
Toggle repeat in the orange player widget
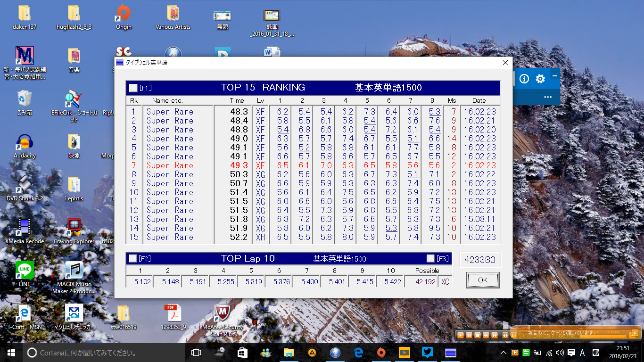(x=505, y=336)
